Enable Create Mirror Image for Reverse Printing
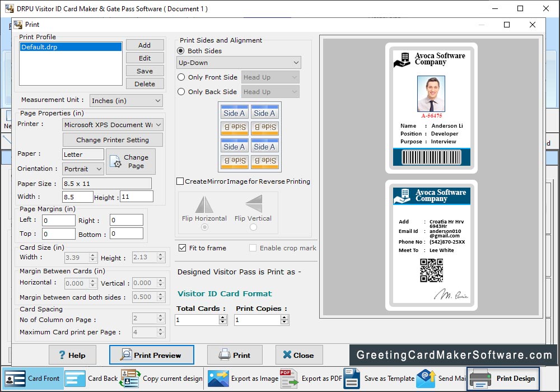The height and width of the screenshot is (392, 560). coord(180,181)
